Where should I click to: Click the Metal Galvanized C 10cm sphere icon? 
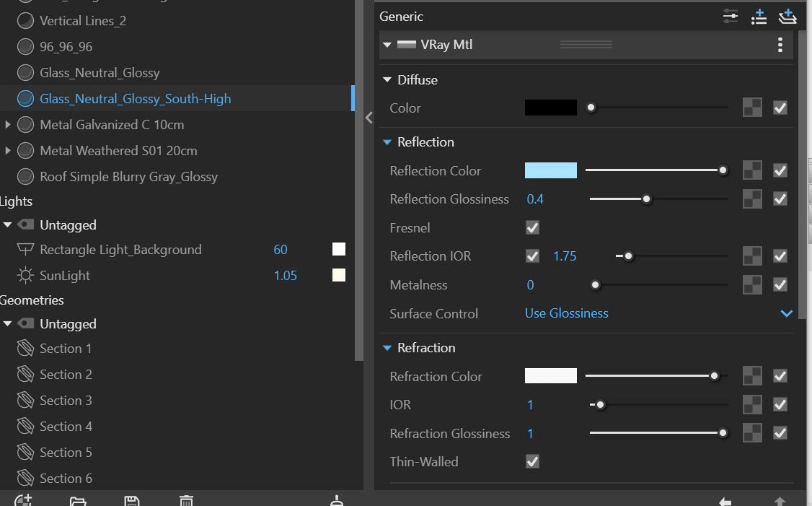tap(25, 124)
